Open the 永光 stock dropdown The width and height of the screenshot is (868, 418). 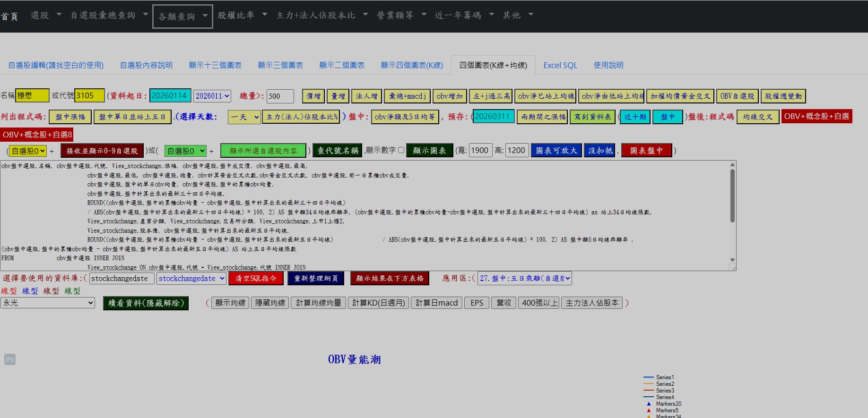48,303
